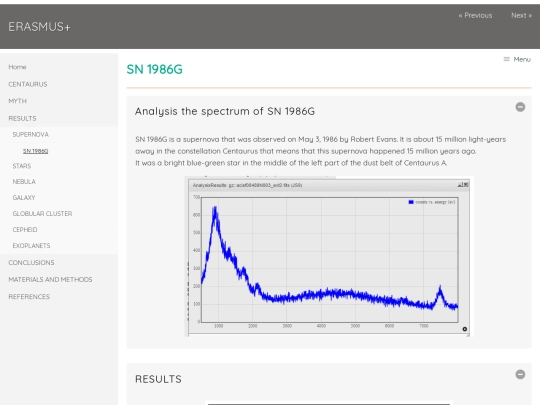Open the NEBULA sidebar entry
The image size is (540, 405).
click(24, 181)
